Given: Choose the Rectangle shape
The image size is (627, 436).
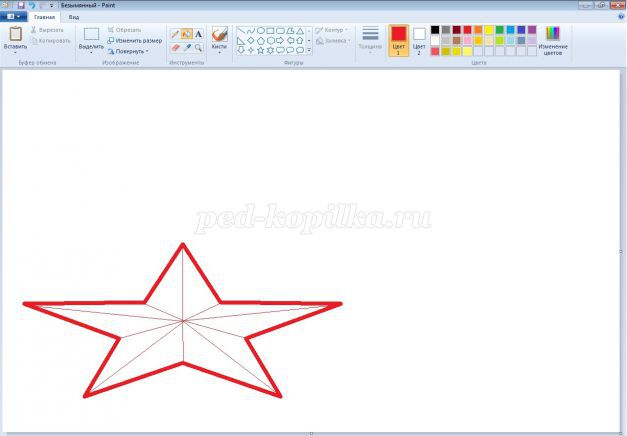Looking at the screenshot, I should pos(270,31).
